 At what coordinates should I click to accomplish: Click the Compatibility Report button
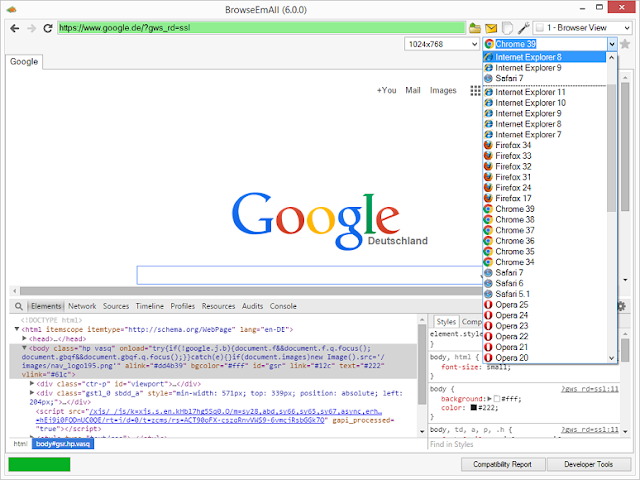[502, 464]
